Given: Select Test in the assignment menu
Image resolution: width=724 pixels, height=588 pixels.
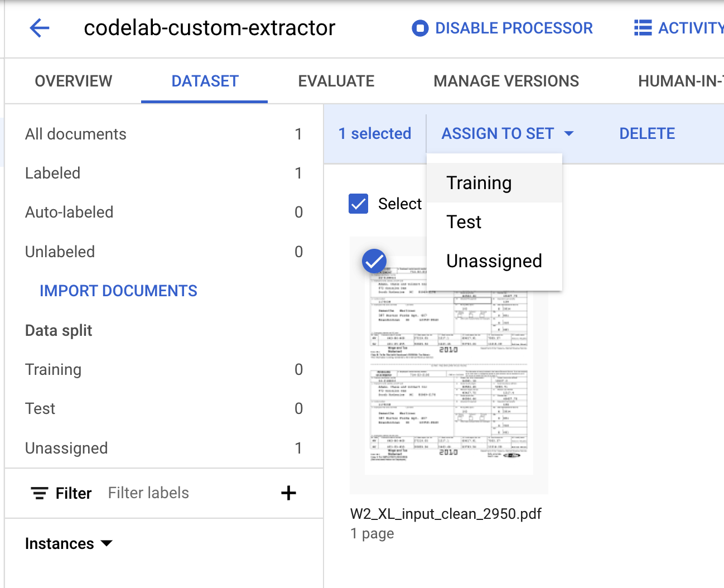Looking at the screenshot, I should point(464,221).
